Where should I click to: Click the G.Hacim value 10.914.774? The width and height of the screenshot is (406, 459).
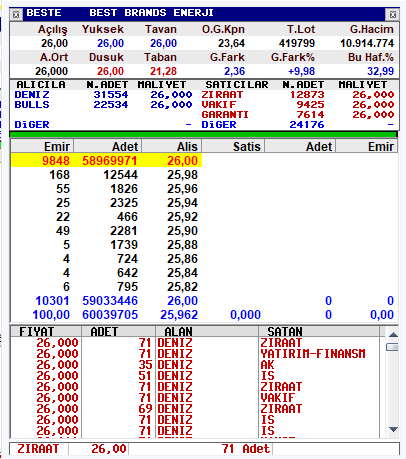[x=367, y=43]
